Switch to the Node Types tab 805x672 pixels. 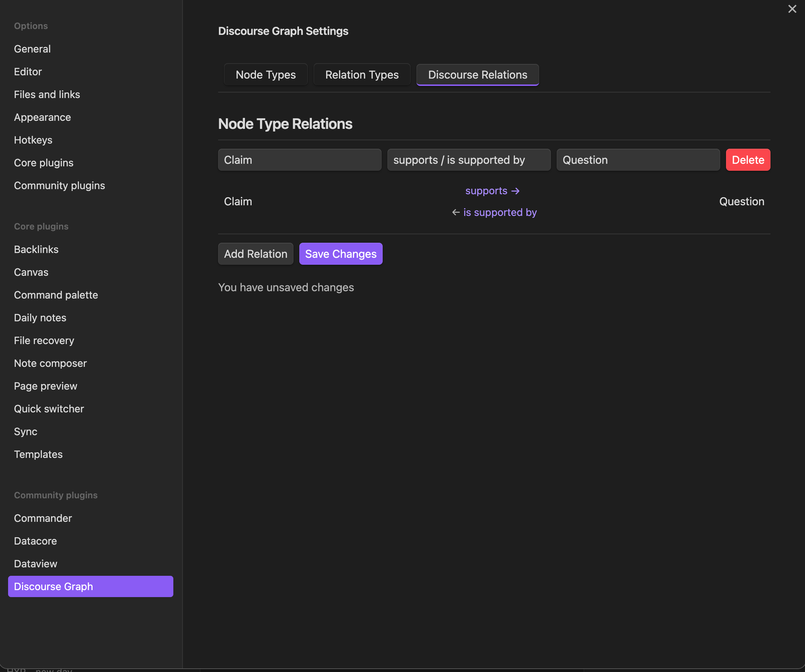point(266,75)
